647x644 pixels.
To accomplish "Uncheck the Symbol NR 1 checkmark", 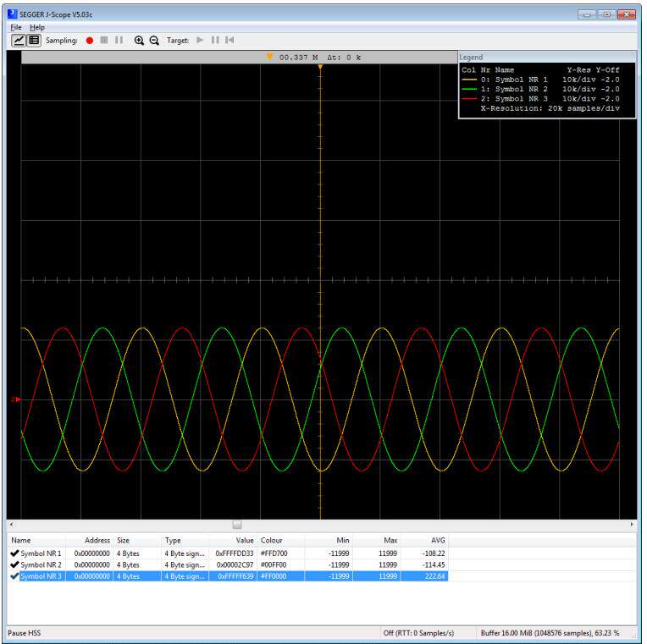I will point(14,553).
